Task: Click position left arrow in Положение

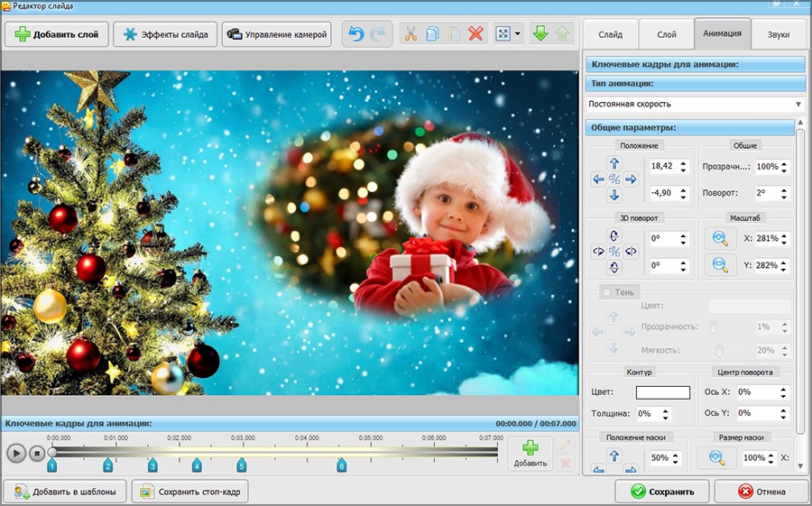Action: (x=598, y=179)
